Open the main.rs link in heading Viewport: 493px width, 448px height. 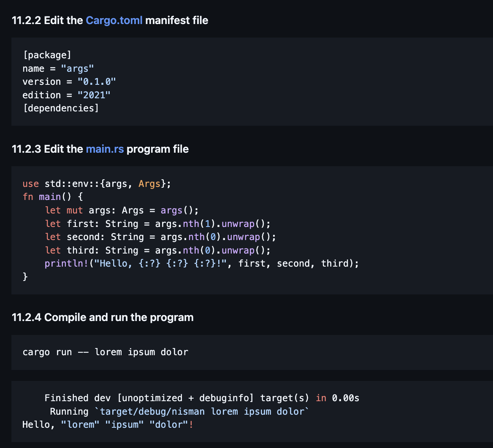click(x=105, y=149)
